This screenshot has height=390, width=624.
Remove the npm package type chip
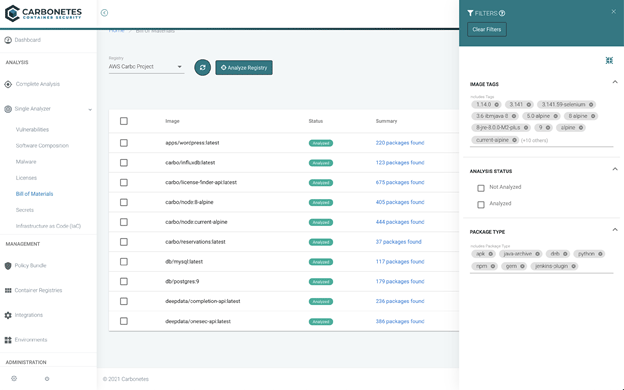click(493, 266)
